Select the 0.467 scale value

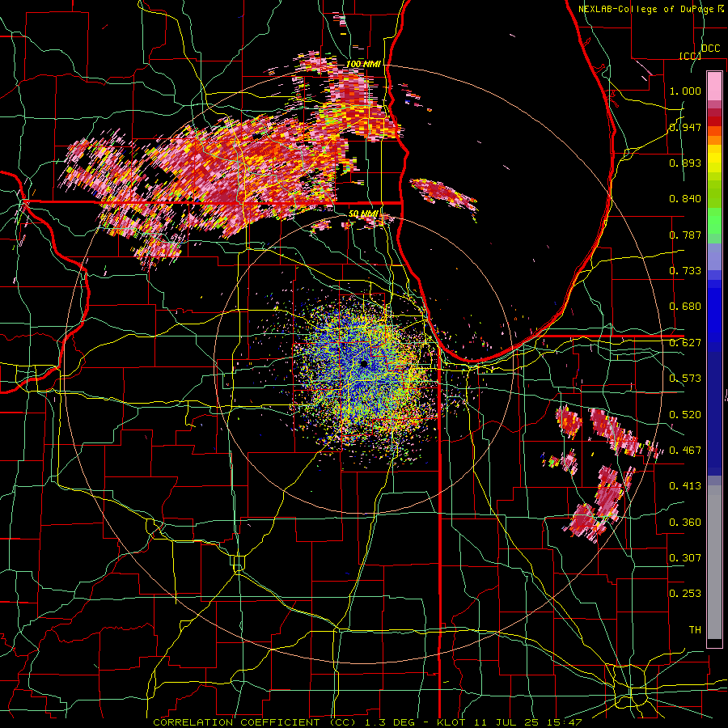pos(685,451)
